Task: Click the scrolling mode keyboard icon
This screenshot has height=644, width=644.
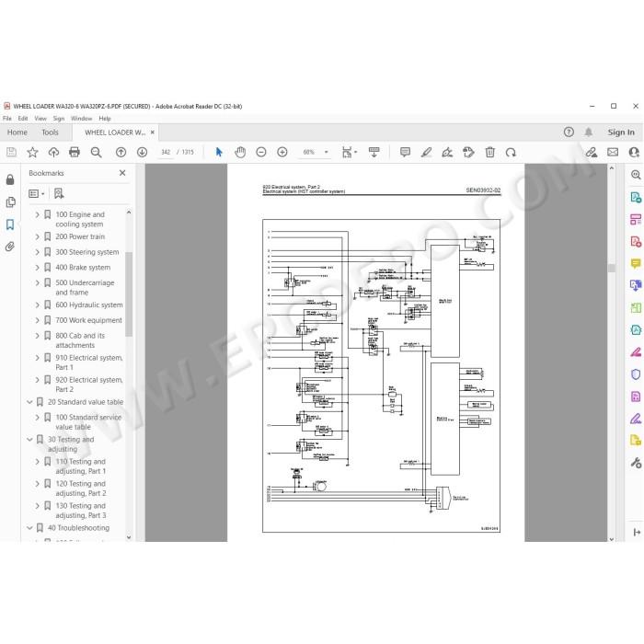Action: coord(374,153)
